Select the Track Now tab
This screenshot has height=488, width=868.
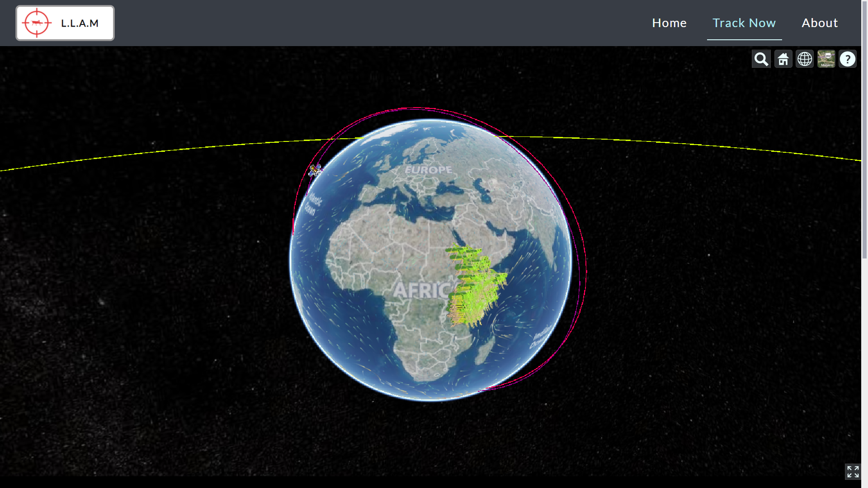[744, 23]
